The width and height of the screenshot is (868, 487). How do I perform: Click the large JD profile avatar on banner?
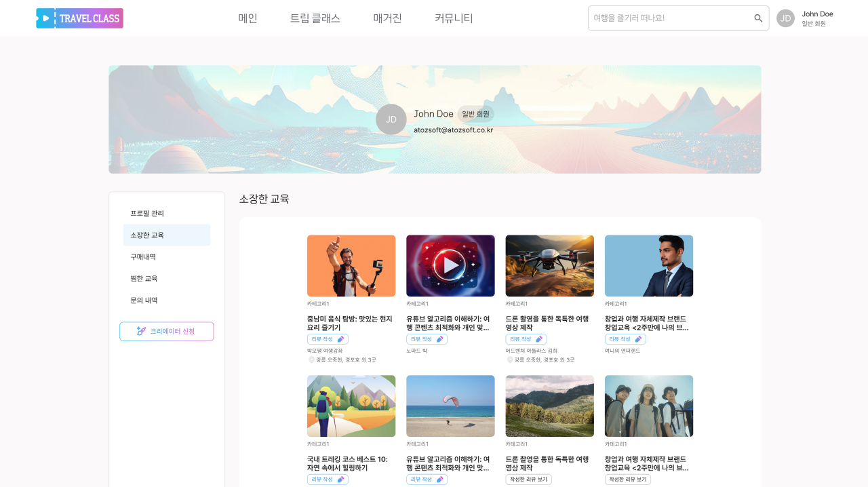tap(391, 119)
